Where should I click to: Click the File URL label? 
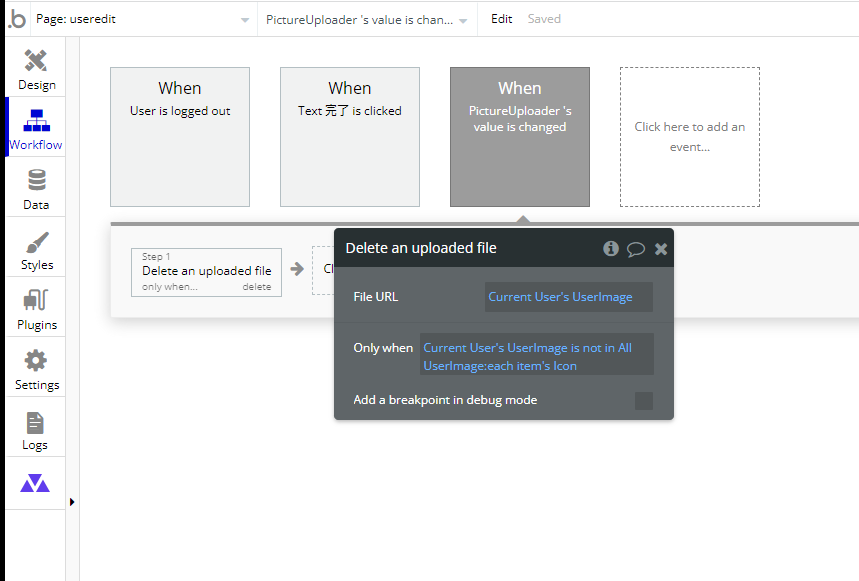376,297
